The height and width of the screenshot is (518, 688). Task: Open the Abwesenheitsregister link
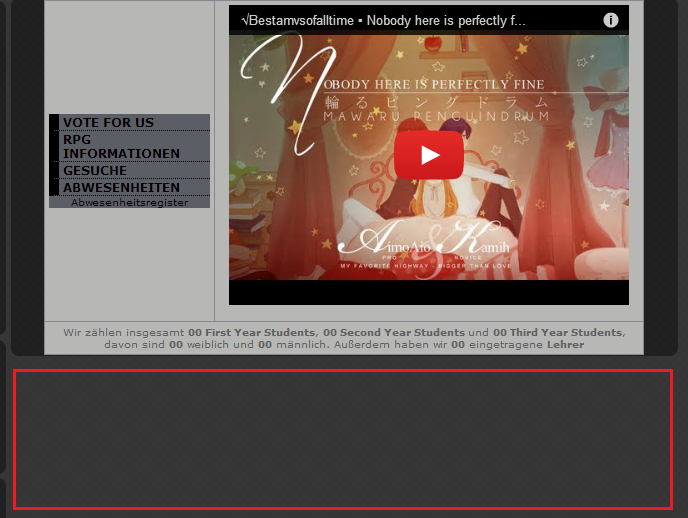(129, 203)
